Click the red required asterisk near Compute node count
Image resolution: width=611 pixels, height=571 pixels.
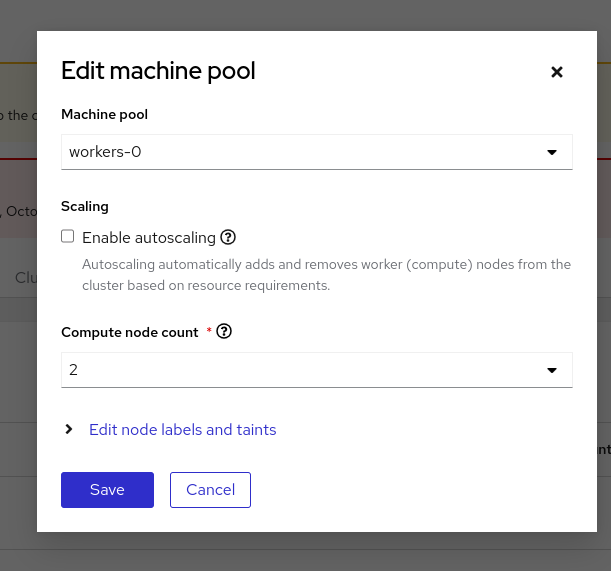point(209,331)
